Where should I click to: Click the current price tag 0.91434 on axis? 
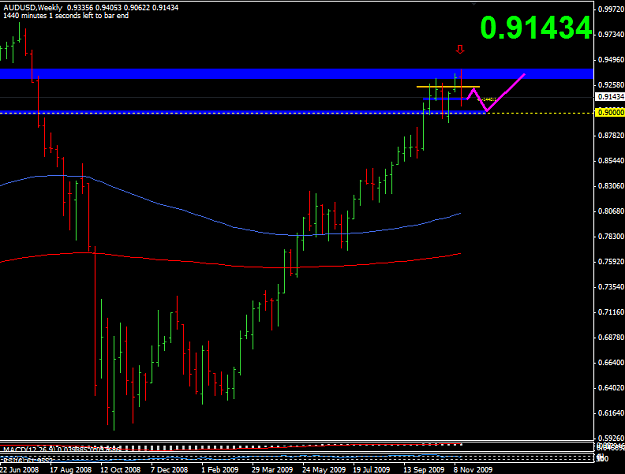coord(610,97)
